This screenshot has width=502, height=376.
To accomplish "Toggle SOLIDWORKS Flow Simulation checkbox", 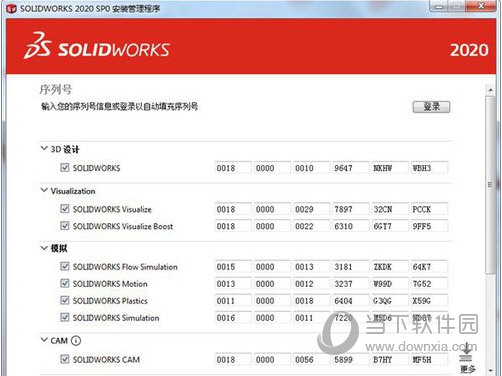I will click(65, 266).
